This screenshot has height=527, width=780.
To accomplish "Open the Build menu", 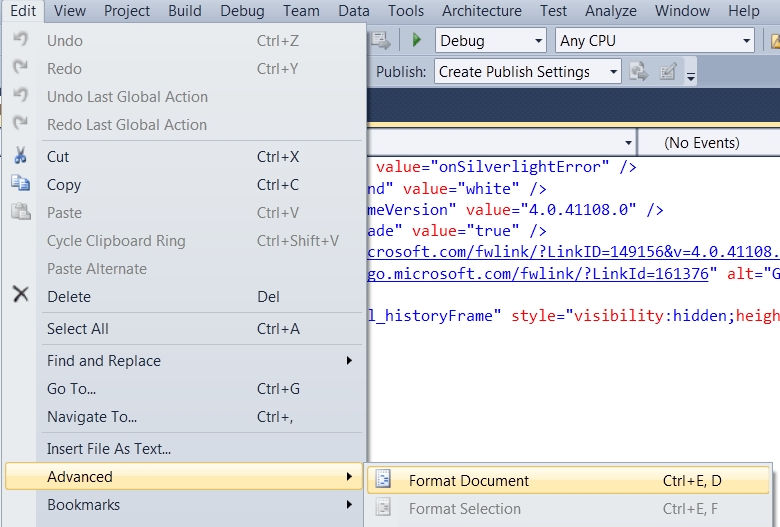I will pos(185,11).
